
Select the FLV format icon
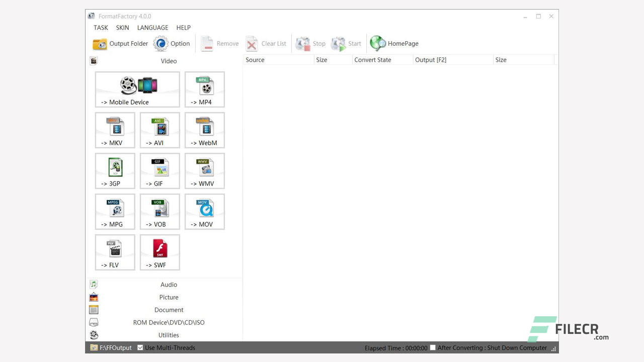pos(115,252)
